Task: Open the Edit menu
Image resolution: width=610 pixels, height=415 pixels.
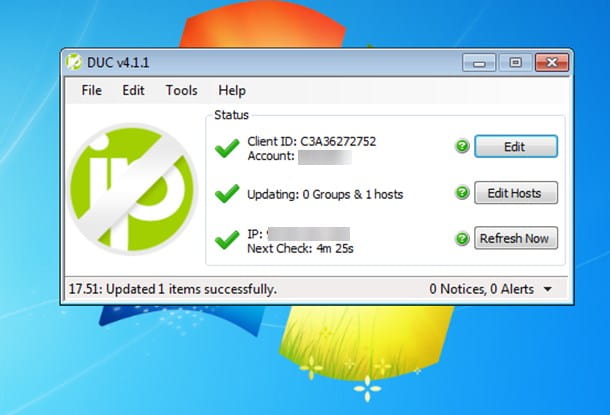Action: click(133, 91)
